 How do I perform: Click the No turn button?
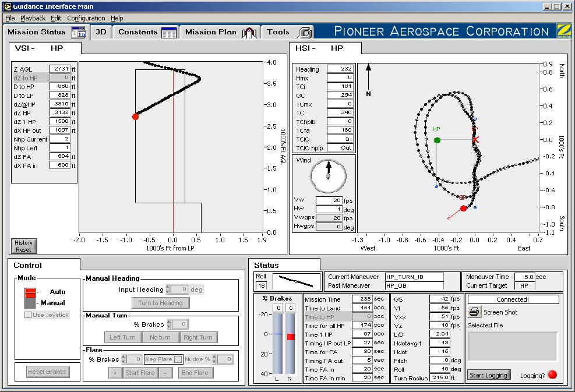tap(160, 337)
